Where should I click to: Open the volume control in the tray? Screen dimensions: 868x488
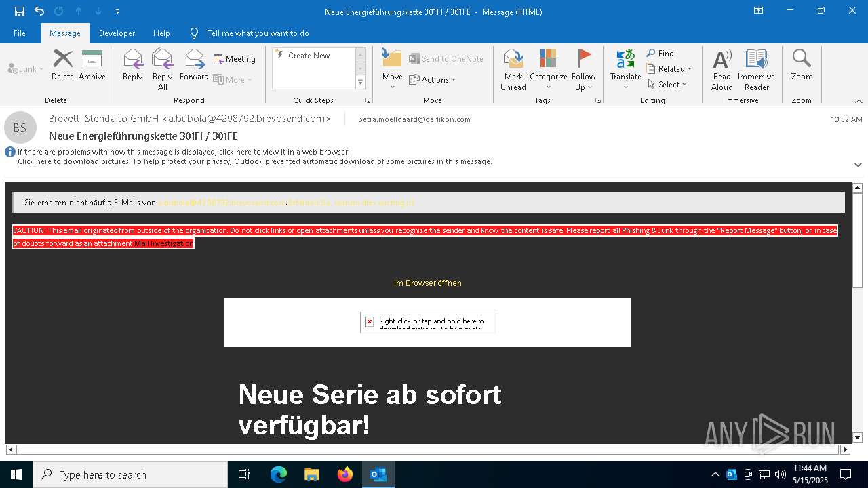(x=781, y=474)
